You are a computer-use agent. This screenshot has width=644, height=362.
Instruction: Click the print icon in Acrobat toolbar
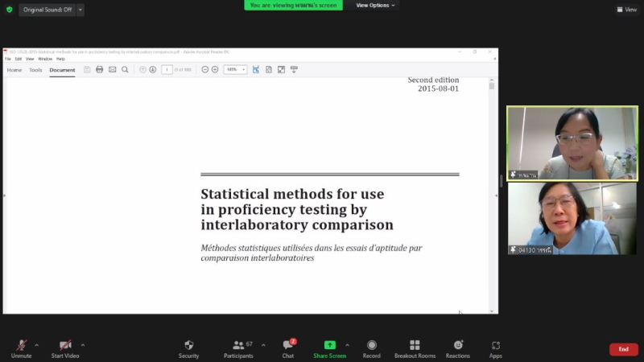coord(100,70)
